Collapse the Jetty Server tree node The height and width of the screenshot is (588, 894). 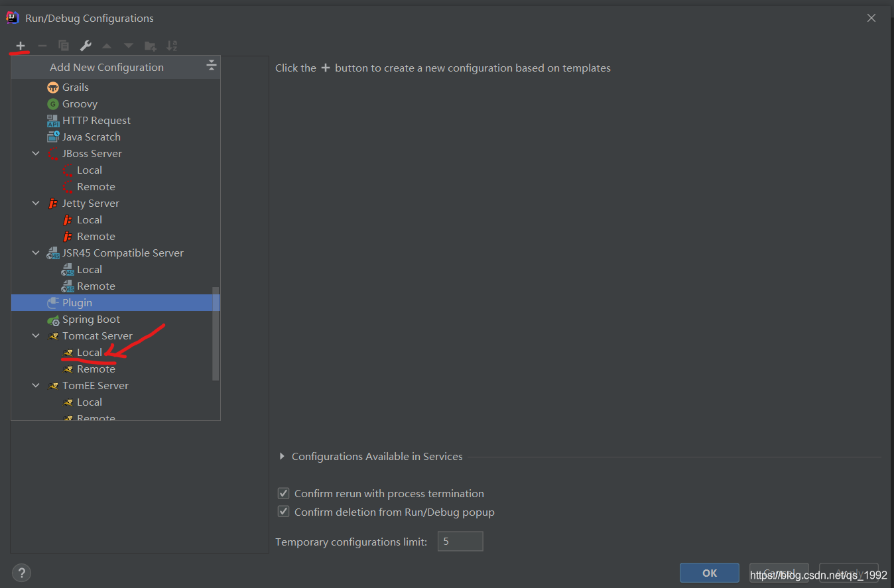tap(36, 203)
